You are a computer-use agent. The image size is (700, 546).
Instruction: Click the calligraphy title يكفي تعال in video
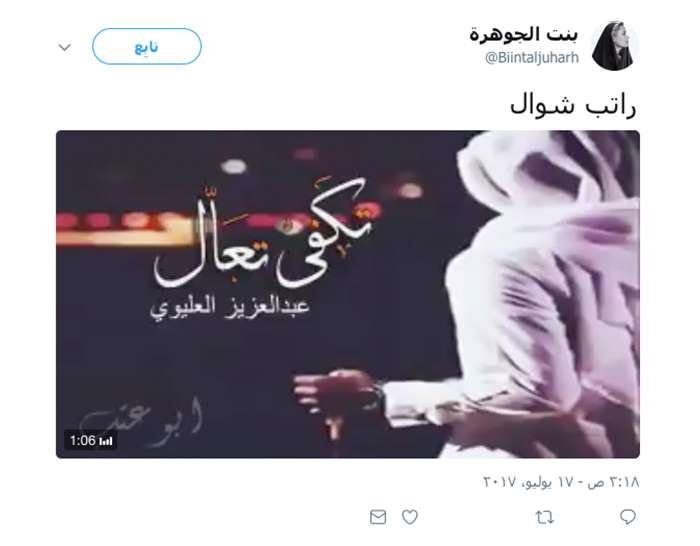tap(263, 237)
